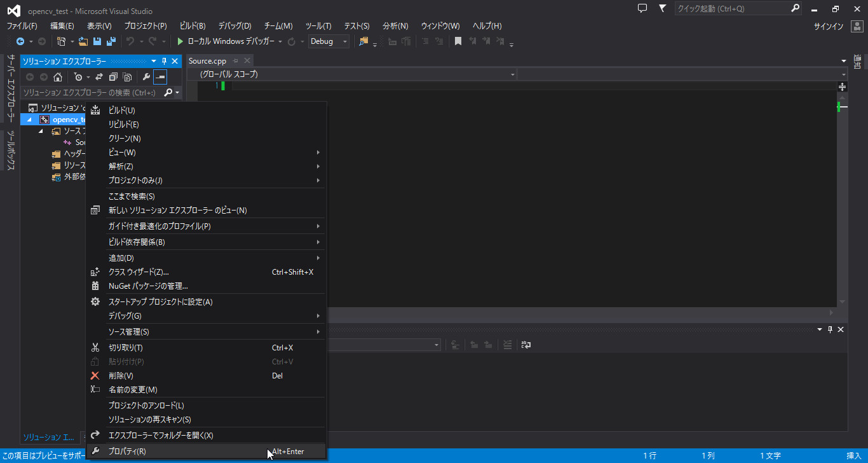
Task: Click the Save All icon in the toolbar
Action: pos(111,41)
